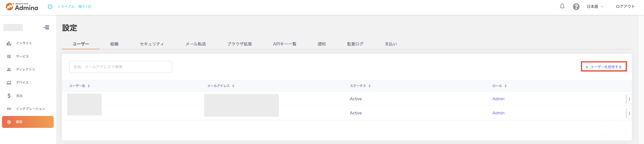The width and height of the screenshot is (644, 144).
Task: Collapse the sidebar with the hamburger icon
Action: (x=47, y=28)
